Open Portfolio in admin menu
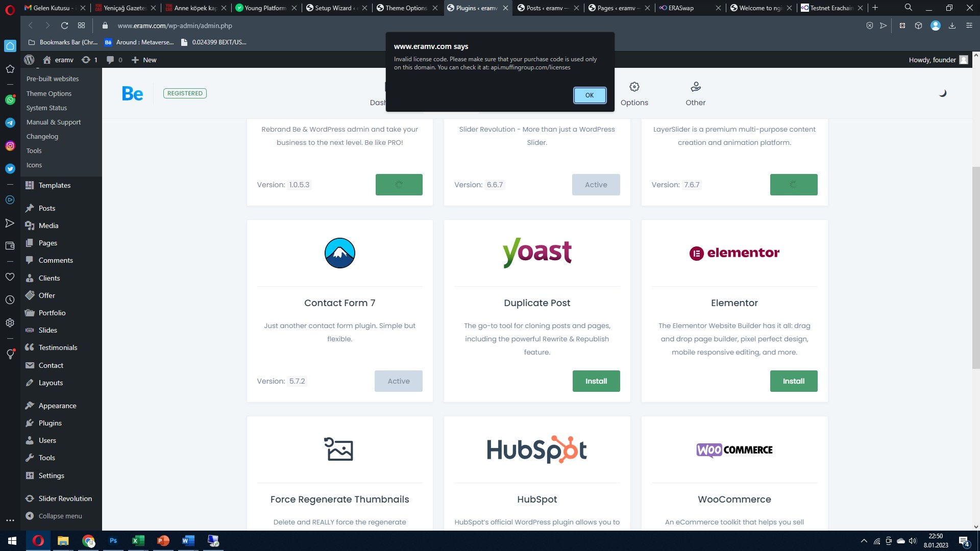The width and height of the screenshot is (980, 551). click(x=52, y=313)
